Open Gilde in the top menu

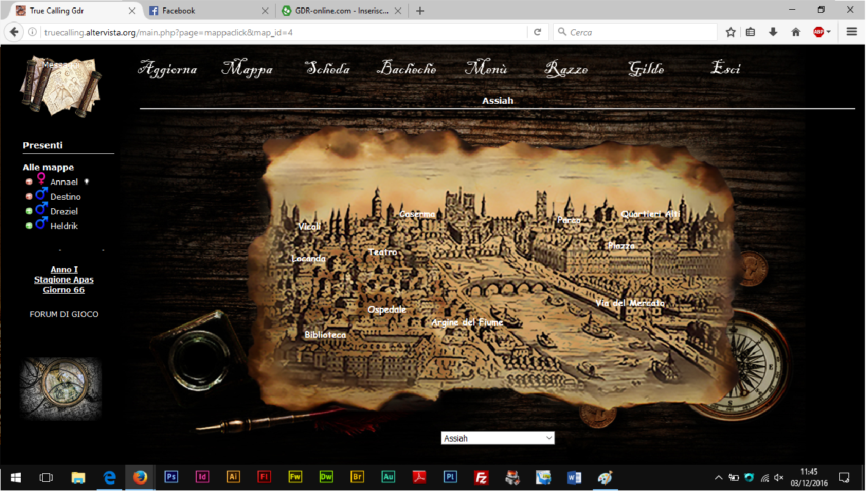646,68
